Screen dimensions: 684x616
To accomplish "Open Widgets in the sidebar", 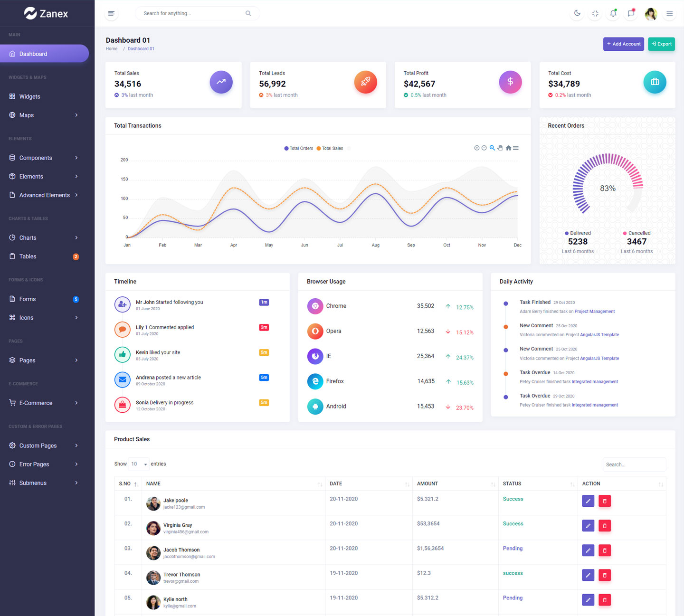I will point(29,96).
